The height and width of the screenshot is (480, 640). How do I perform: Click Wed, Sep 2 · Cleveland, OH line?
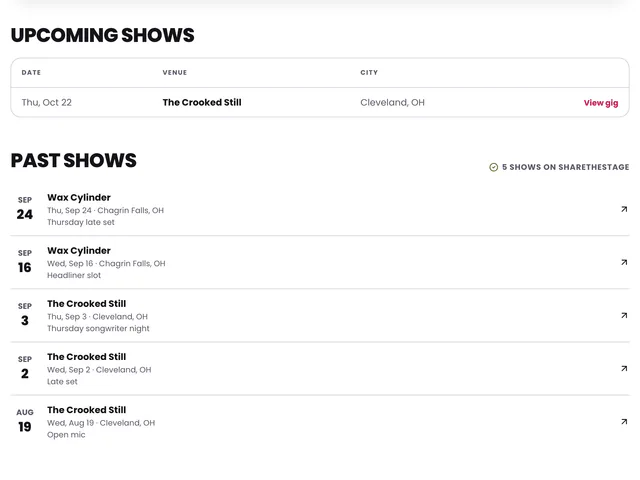pyautogui.click(x=99, y=370)
